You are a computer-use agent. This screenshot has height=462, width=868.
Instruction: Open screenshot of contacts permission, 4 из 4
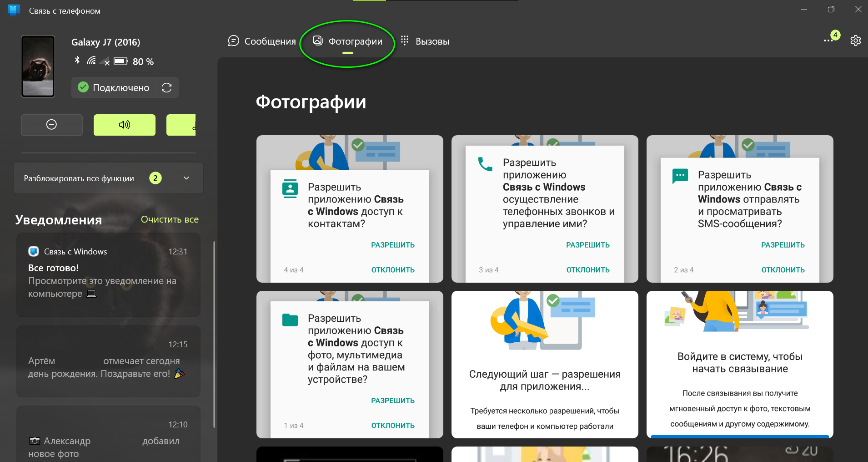(x=350, y=209)
